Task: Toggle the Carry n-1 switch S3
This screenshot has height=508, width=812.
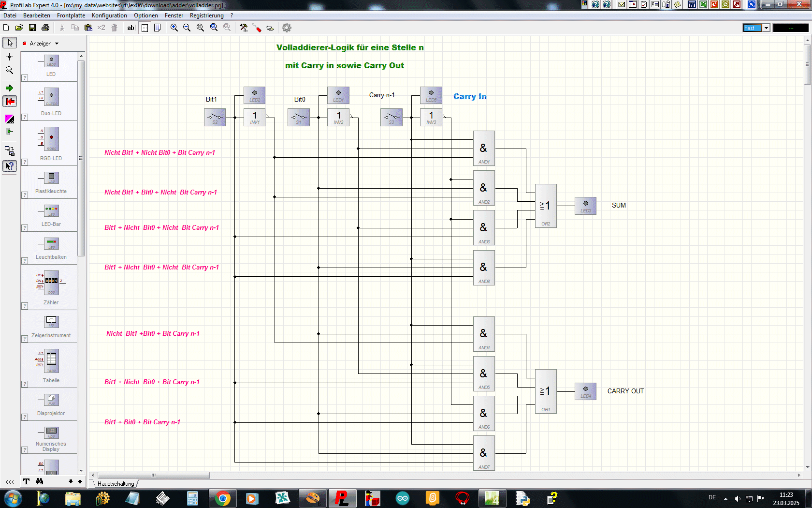Action: (x=391, y=118)
